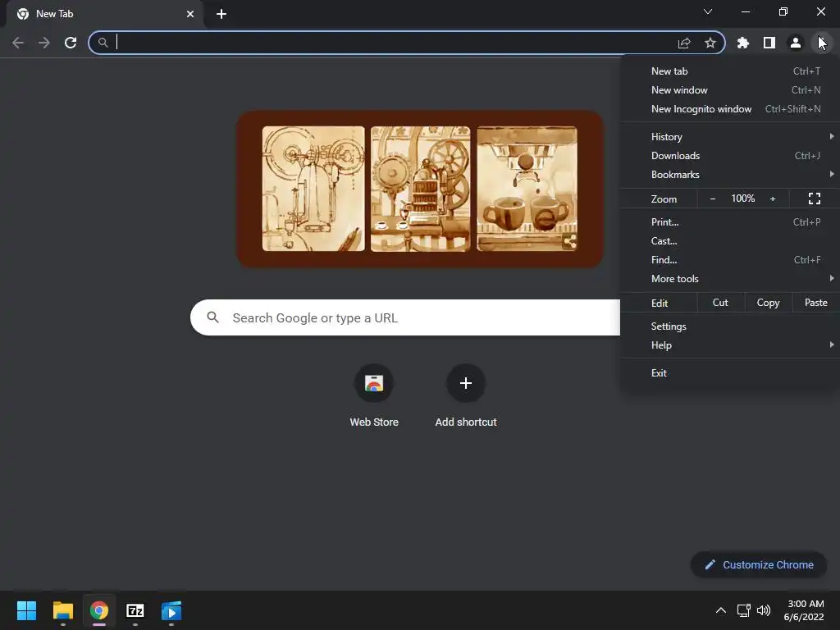Select Cast... menu item
Screen dimensions: 840x630
[x=729, y=241]
